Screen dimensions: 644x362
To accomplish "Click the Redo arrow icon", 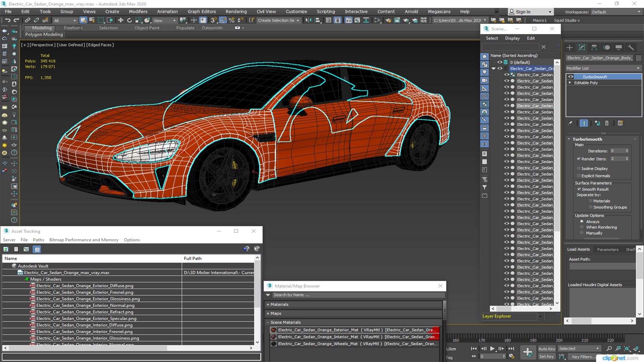I will coord(16,20).
